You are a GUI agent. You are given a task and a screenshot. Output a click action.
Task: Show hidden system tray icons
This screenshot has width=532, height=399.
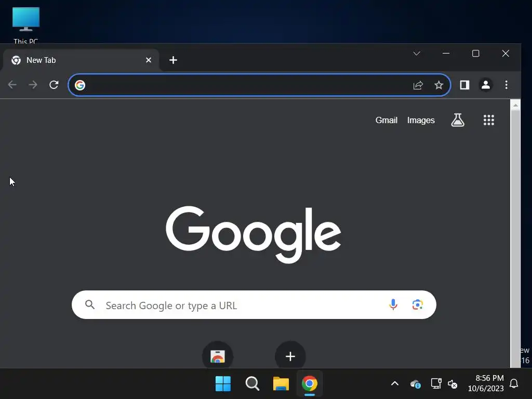click(395, 384)
